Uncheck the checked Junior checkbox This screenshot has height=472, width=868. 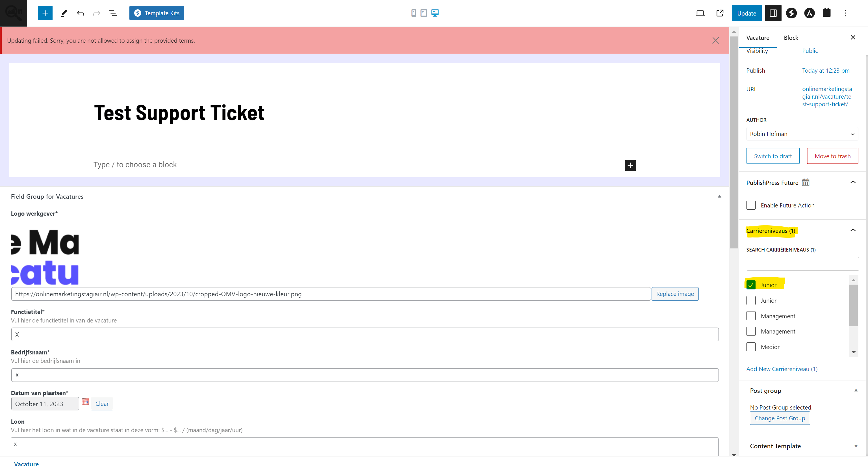coord(751,285)
